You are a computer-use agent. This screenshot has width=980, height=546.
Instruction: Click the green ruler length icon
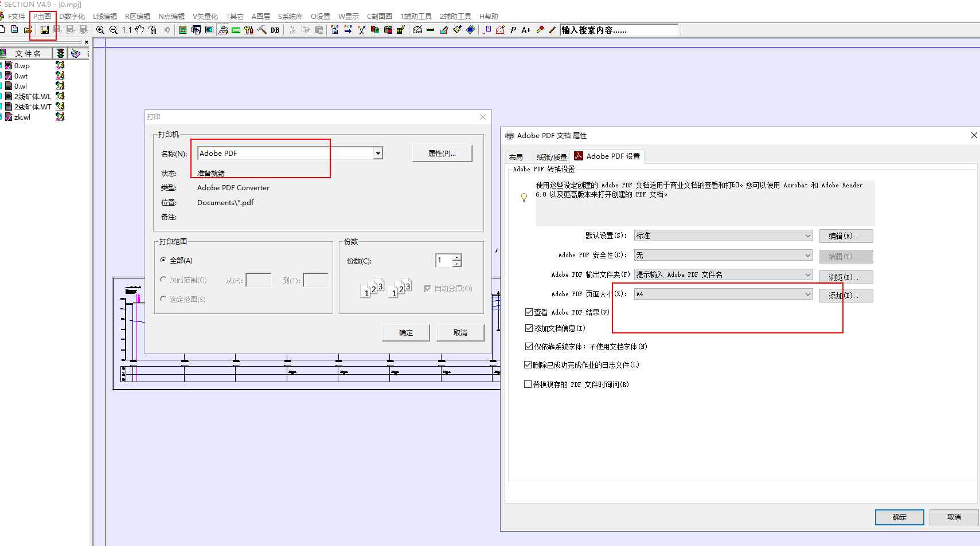[431, 30]
